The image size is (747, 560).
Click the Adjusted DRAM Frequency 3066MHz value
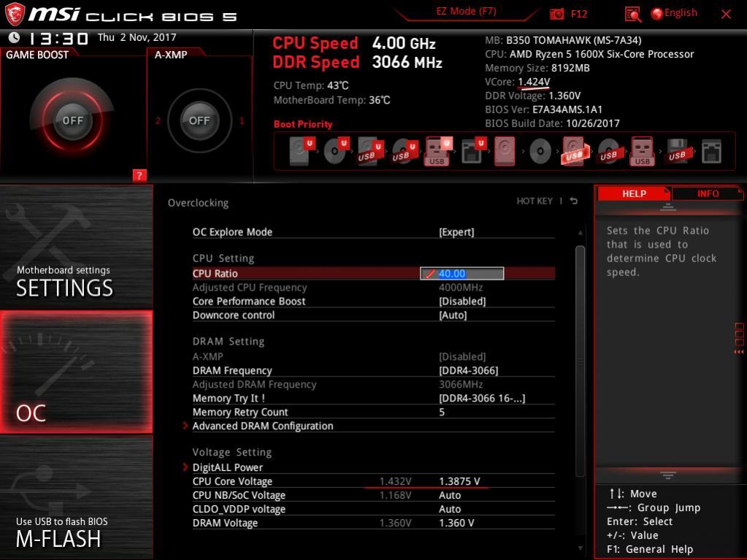(x=461, y=384)
